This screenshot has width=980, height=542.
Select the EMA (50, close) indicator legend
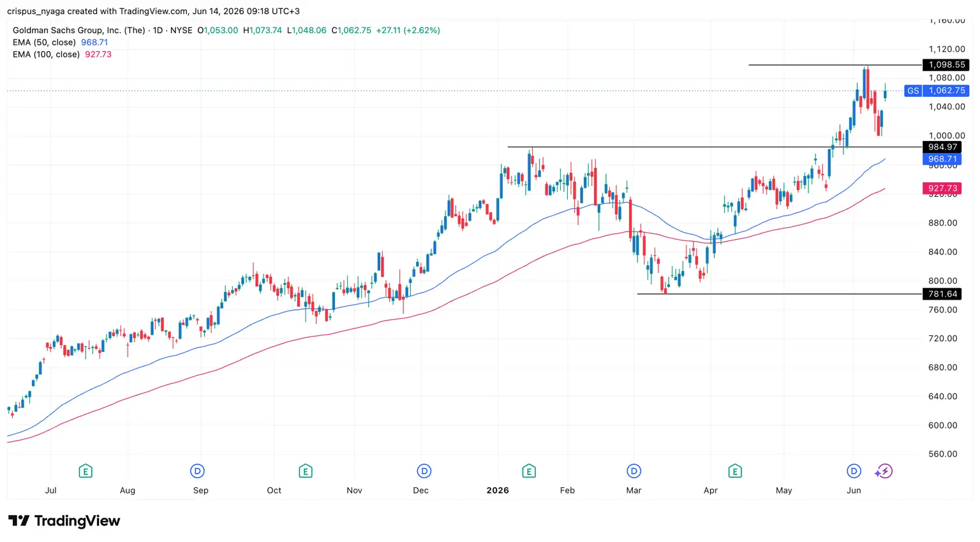coord(44,42)
